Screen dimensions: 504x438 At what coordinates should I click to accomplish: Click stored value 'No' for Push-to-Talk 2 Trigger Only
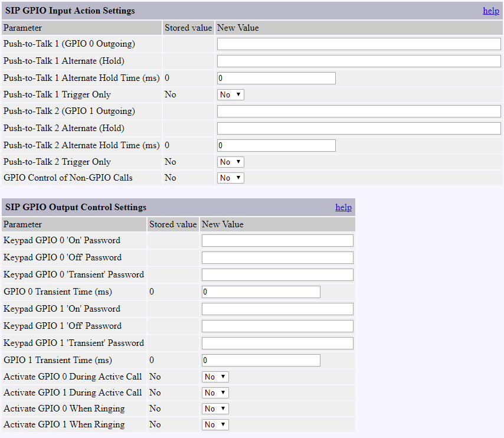click(171, 162)
